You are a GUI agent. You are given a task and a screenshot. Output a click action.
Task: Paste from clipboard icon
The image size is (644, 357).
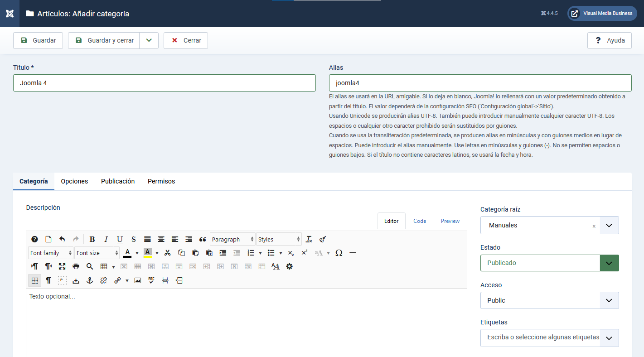click(x=195, y=253)
